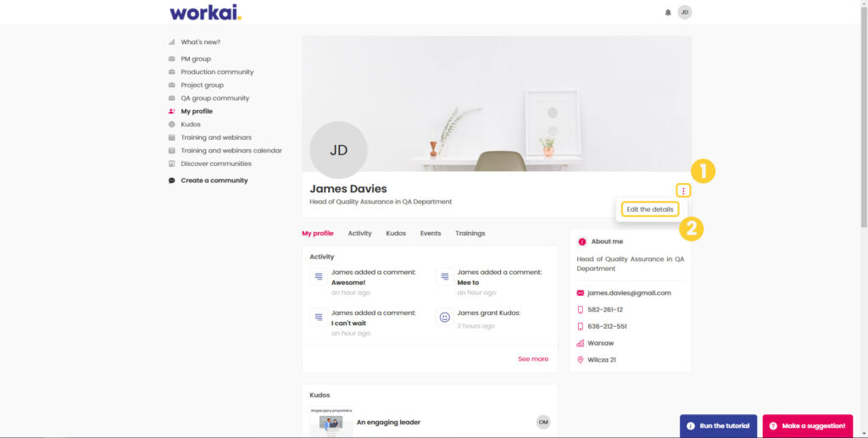Click James grant Kudos activity entry
868x438 pixels.
click(x=489, y=313)
